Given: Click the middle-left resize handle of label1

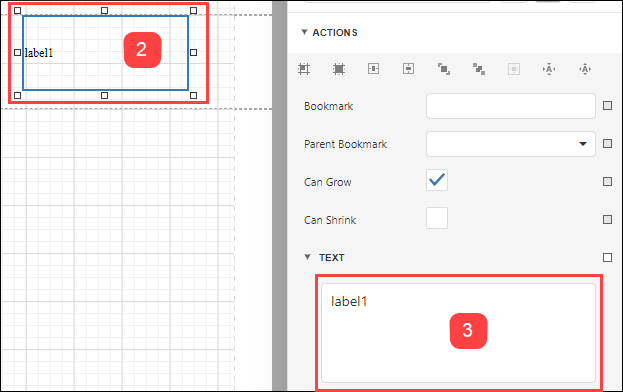Looking at the screenshot, I should tap(17, 52).
